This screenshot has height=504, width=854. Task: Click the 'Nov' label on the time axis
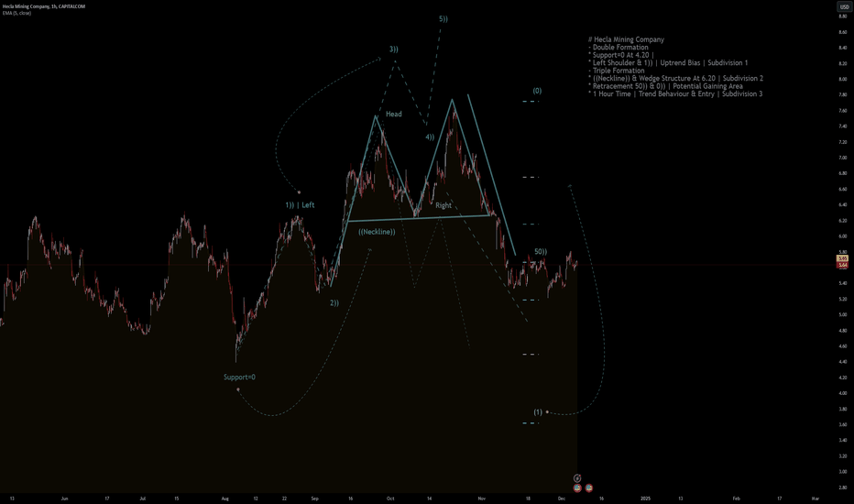[481, 499]
